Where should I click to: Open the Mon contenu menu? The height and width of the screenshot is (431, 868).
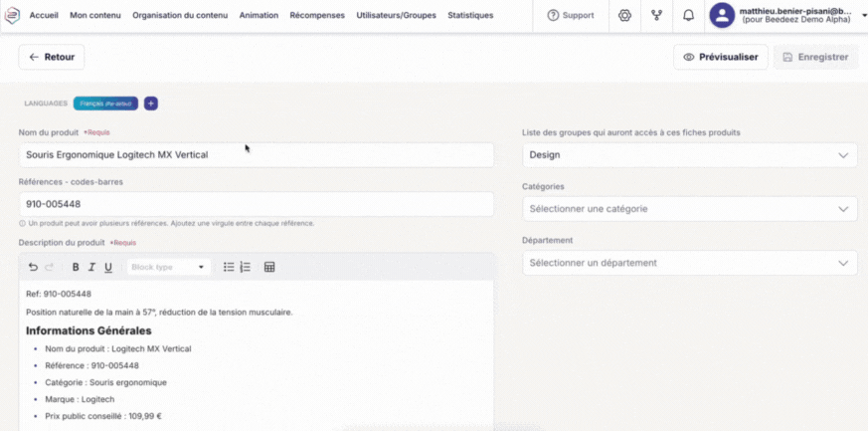tap(95, 16)
